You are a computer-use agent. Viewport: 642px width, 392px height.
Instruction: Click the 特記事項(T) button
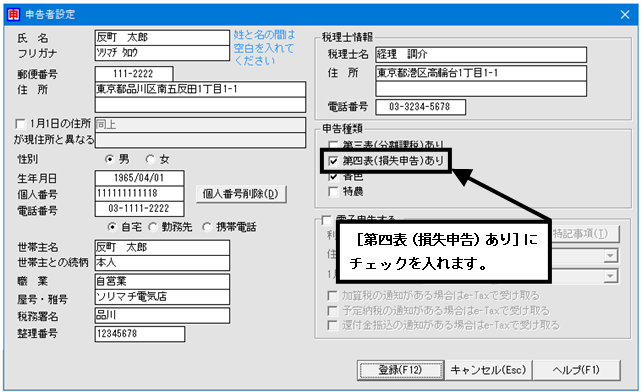(x=585, y=234)
